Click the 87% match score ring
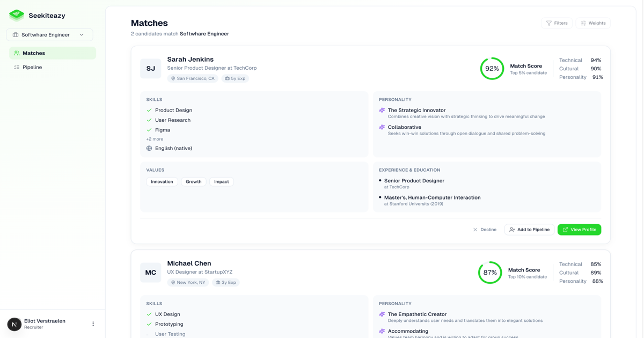The height and width of the screenshot is (338, 644). click(x=490, y=273)
